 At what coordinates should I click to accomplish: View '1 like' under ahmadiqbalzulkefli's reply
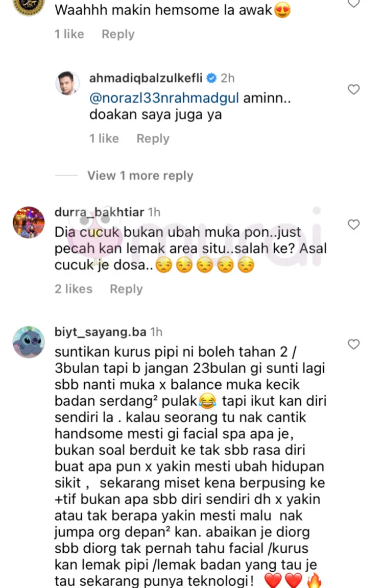[x=104, y=138]
